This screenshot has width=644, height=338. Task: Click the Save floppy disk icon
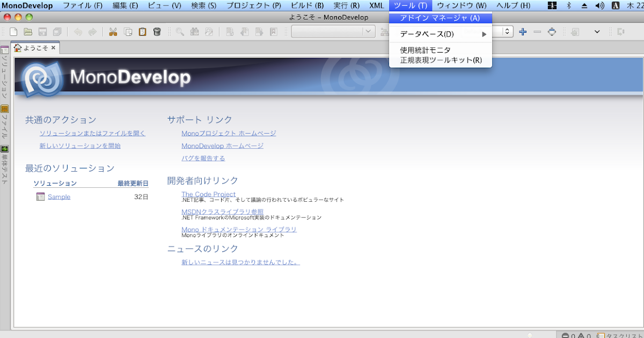click(42, 32)
